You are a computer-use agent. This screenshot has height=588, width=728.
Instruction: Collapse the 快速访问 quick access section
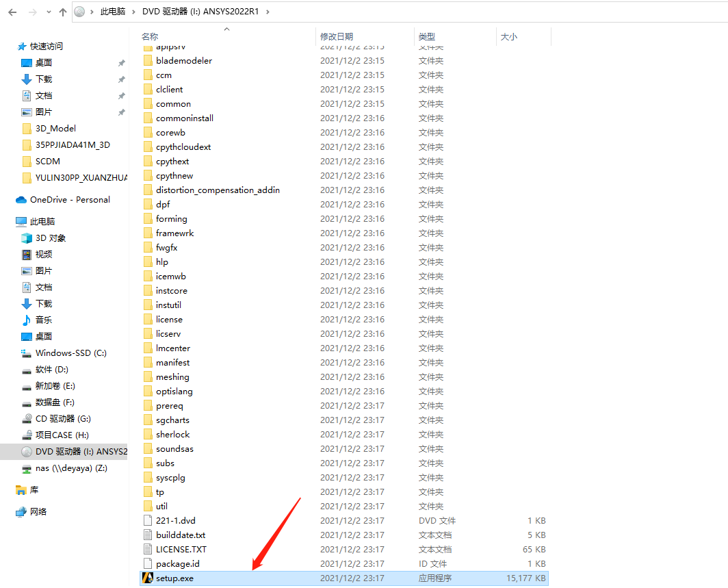tap(8, 47)
